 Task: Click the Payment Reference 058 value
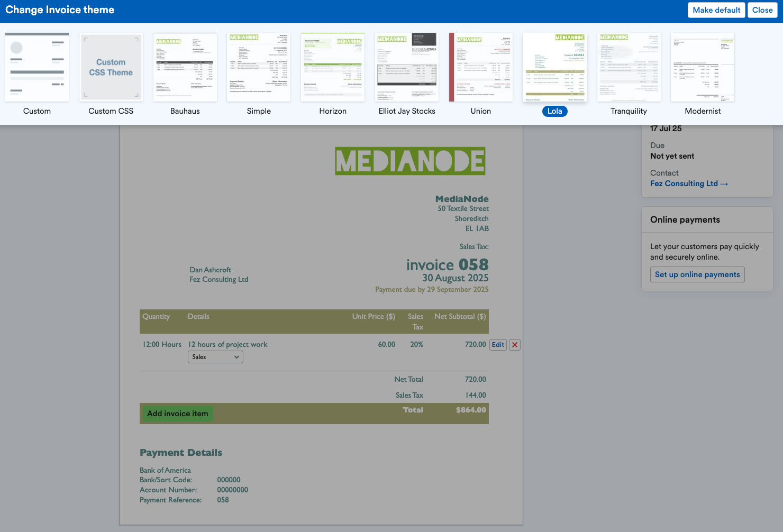(x=223, y=500)
